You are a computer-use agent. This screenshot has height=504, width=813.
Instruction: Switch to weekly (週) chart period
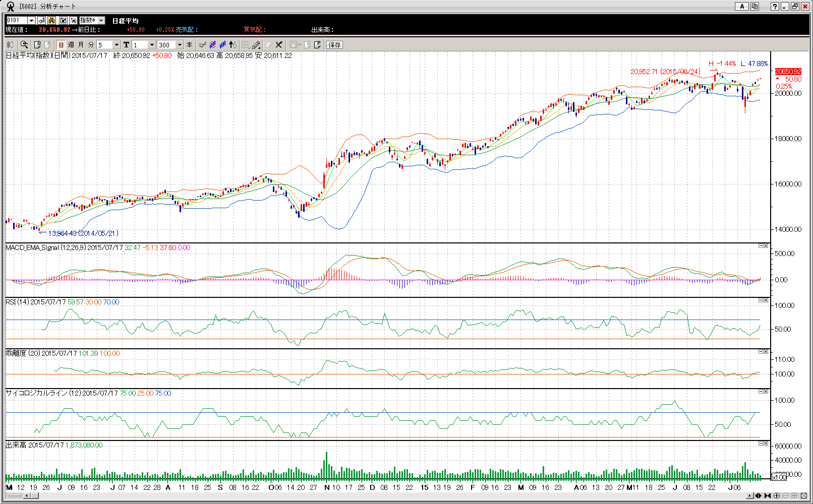click(71, 45)
